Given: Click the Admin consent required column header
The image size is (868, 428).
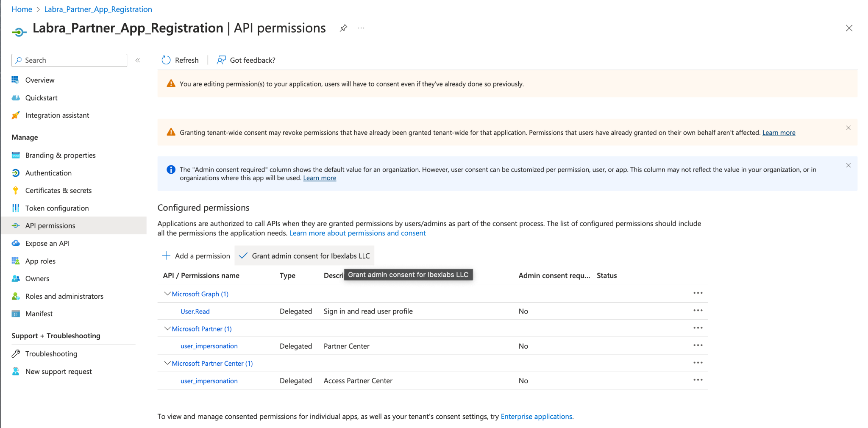Looking at the screenshot, I should click(554, 275).
